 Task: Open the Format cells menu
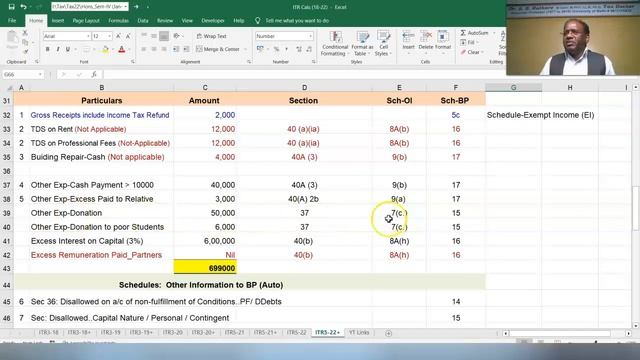point(443,41)
